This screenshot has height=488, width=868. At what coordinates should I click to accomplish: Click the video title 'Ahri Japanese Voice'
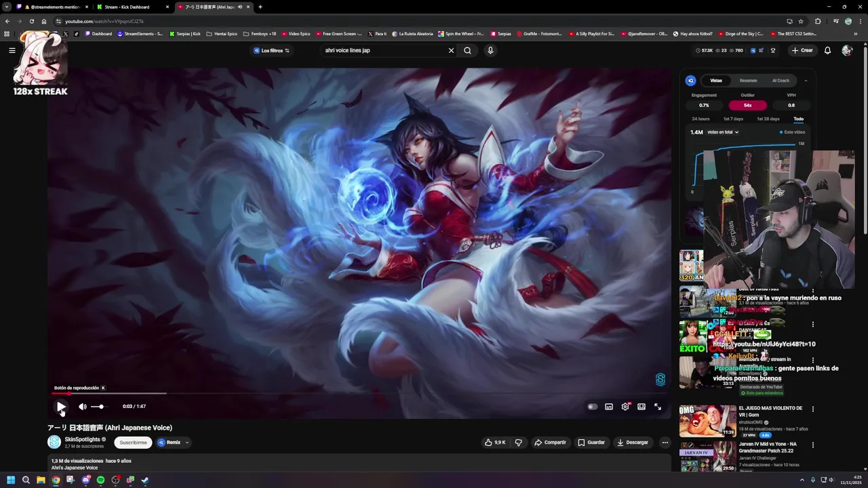pos(110,428)
